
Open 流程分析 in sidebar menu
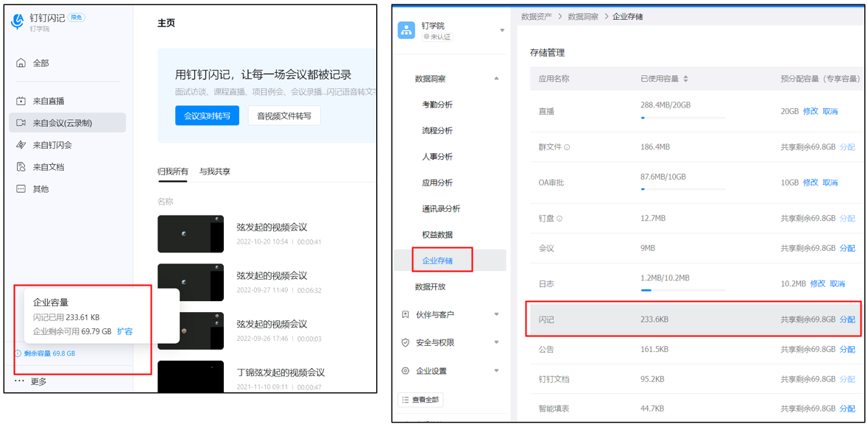pos(437,130)
